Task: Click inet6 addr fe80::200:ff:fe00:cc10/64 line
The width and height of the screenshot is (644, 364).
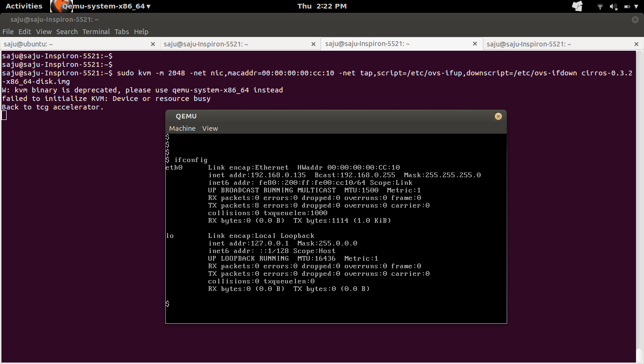Action: point(310,183)
